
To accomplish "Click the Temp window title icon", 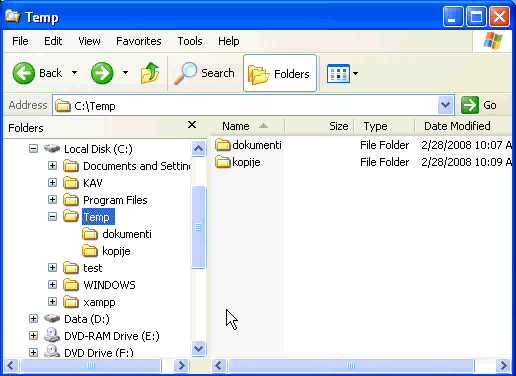I will pyautogui.click(x=13, y=16).
